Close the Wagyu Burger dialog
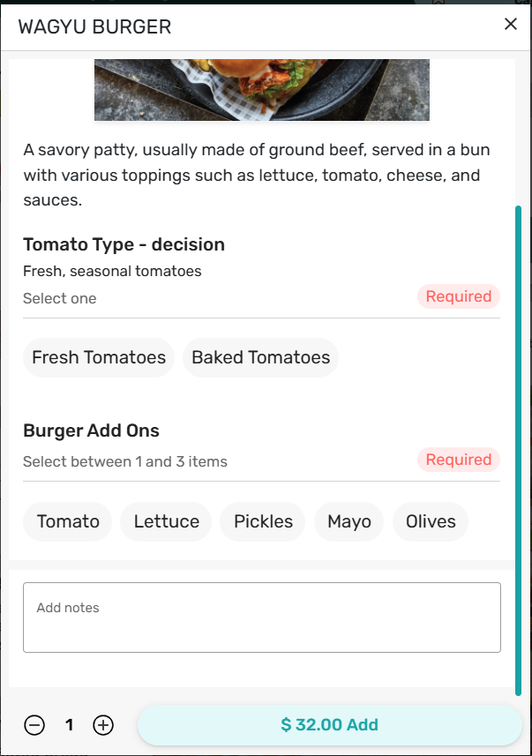This screenshot has height=756, width=532. click(x=510, y=25)
